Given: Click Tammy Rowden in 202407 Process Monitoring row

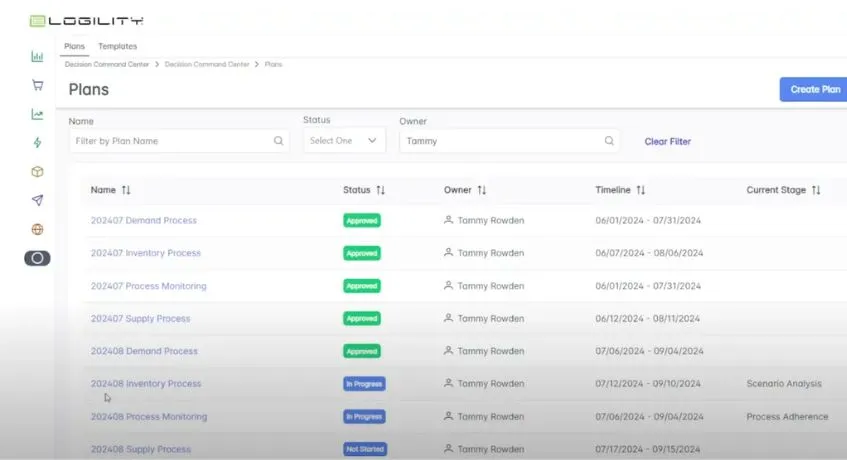Looking at the screenshot, I should tap(490, 286).
